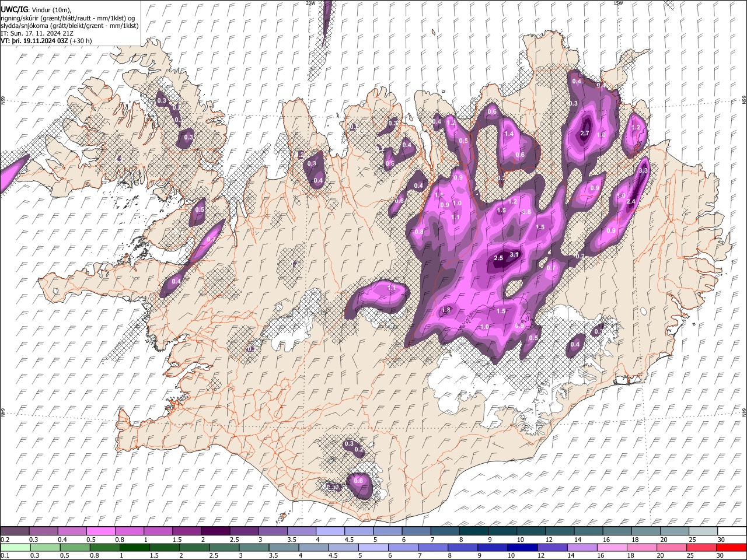This screenshot has height=560, width=747.
Task: Click the pale grey 25–30 swatch, upper legend row
Action: (x=703, y=531)
